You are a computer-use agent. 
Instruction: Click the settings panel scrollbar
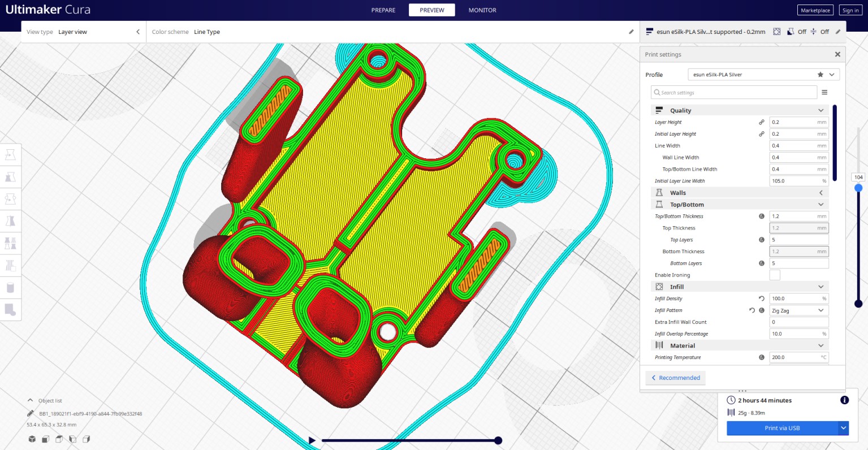[835, 143]
